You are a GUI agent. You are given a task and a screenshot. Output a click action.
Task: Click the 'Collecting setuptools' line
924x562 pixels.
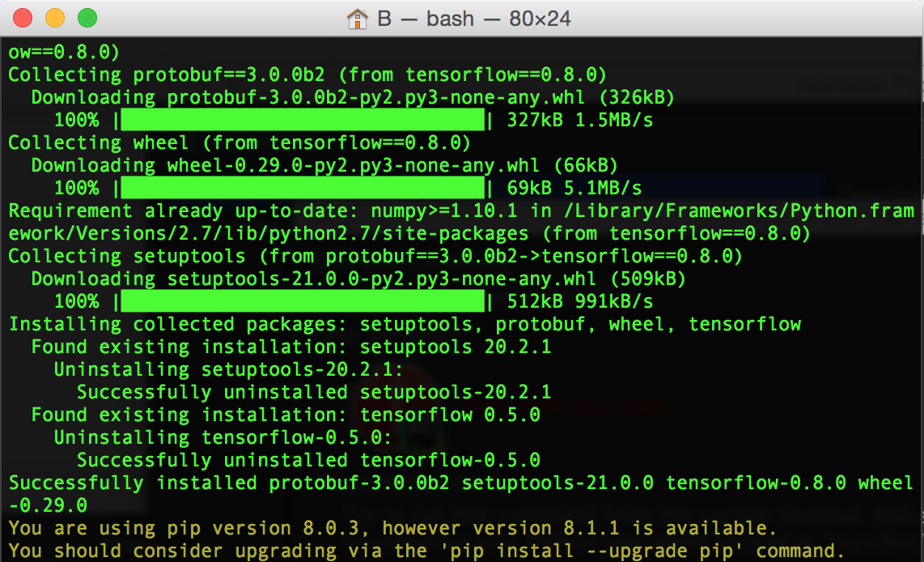pyautogui.click(x=375, y=256)
